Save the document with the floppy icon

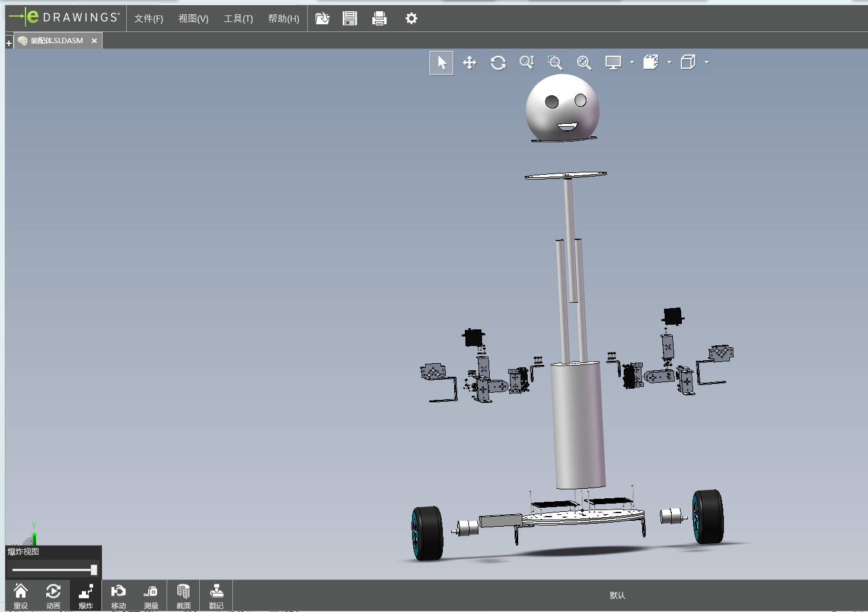point(350,18)
